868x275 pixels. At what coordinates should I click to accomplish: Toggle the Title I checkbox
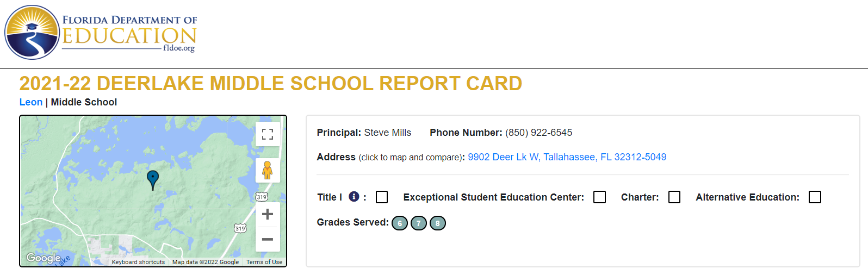pyautogui.click(x=382, y=197)
